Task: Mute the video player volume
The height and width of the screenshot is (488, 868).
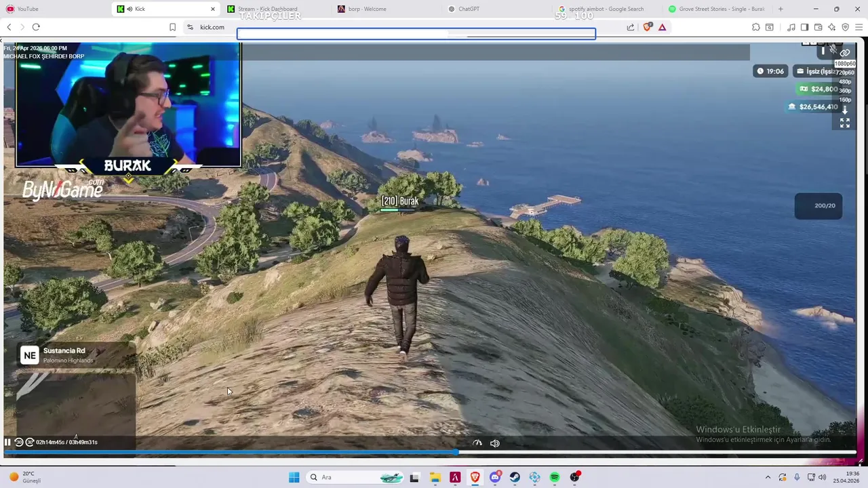Action: [495, 443]
